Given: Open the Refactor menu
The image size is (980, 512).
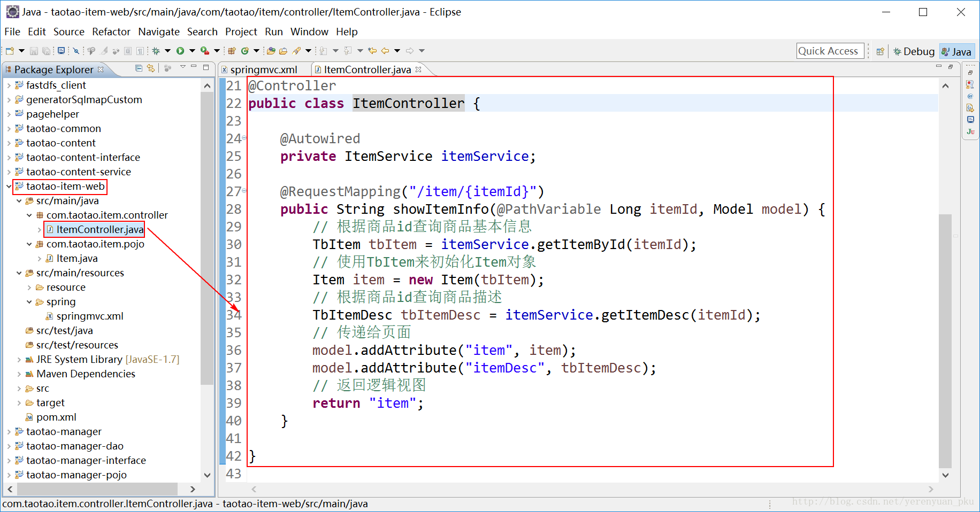Looking at the screenshot, I should [111, 32].
